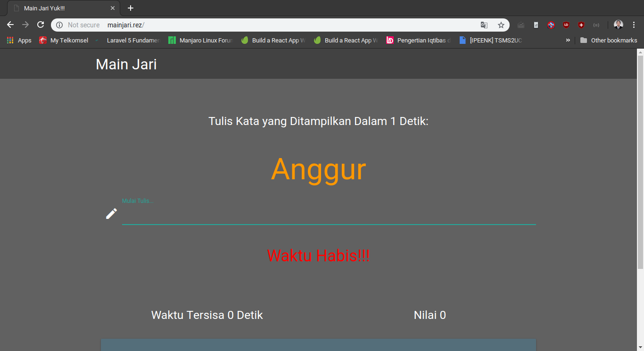Expand the hidden bookmarks overflow chevron
This screenshot has width=644, height=351.
(x=568, y=40)
